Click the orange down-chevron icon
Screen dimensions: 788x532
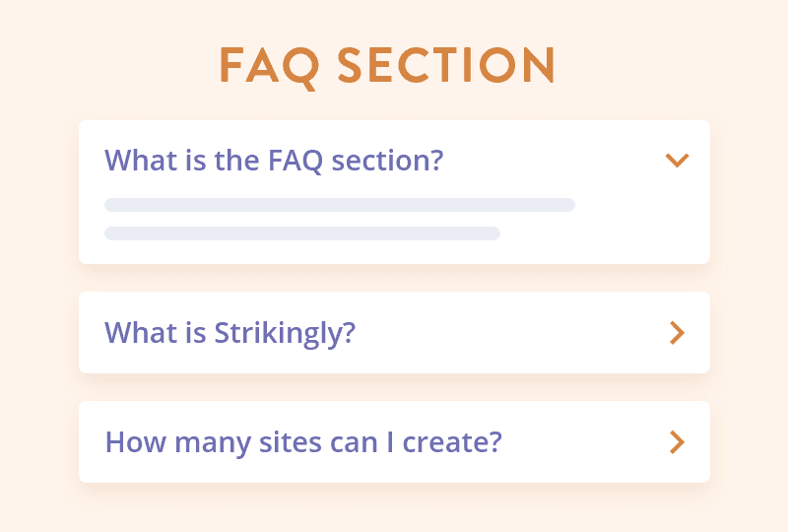tap(677, 160)
